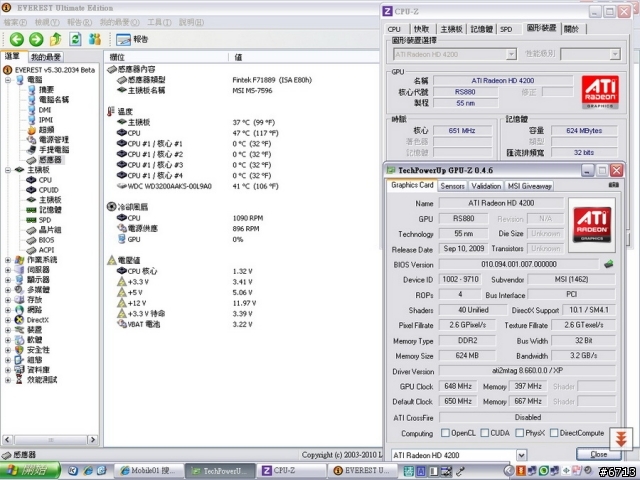The image size is (640, 480).
Task: Open the MSI Giveaway tab in GPU-Z
Action: coord(529,186)
